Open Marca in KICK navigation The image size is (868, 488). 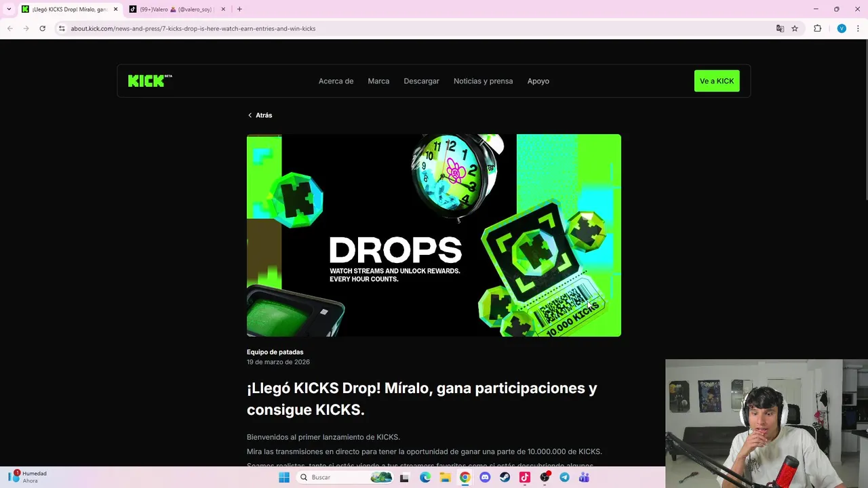coord(378,81)
